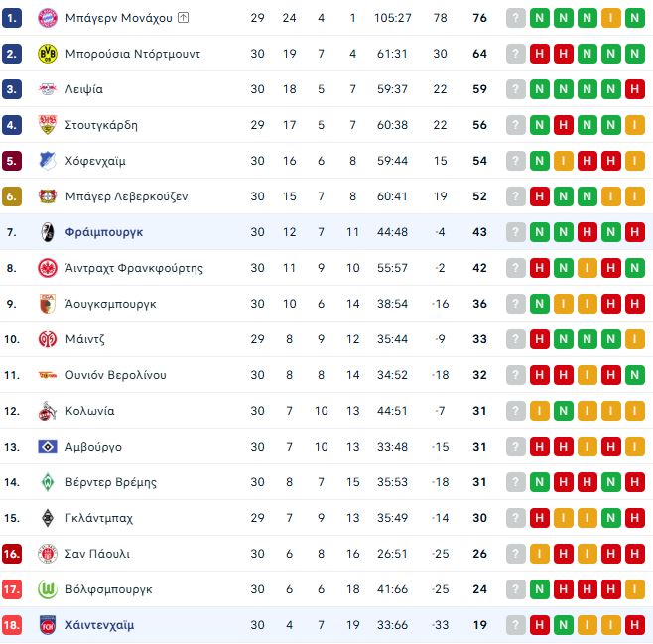
Task: Click the Stuttgart club crest
Action: 46,125
